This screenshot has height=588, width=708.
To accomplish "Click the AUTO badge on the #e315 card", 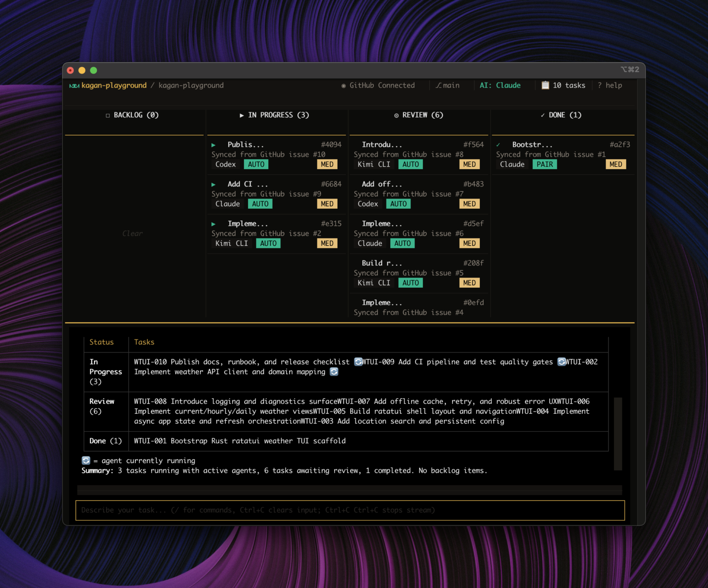I will point(268,244).
